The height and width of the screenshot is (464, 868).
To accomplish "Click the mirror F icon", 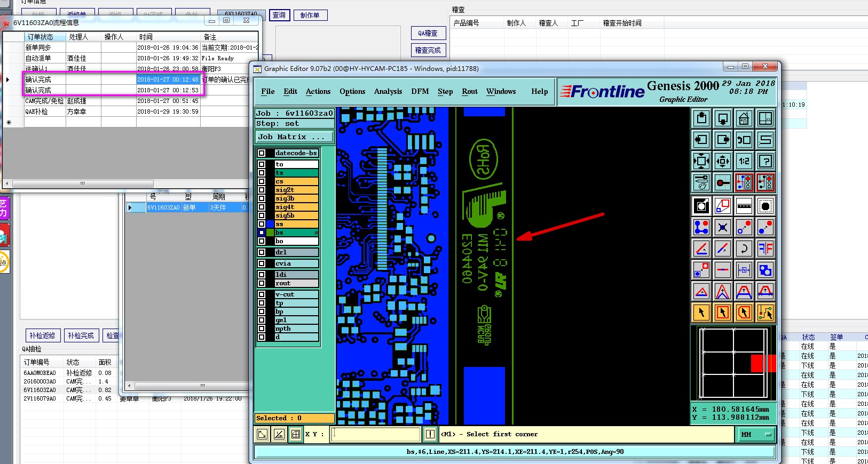I will pyautogui.click(x=766, y=249).
